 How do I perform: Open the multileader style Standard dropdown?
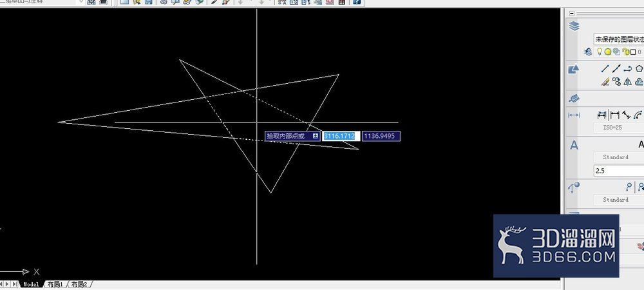click(x=619, y=200)
